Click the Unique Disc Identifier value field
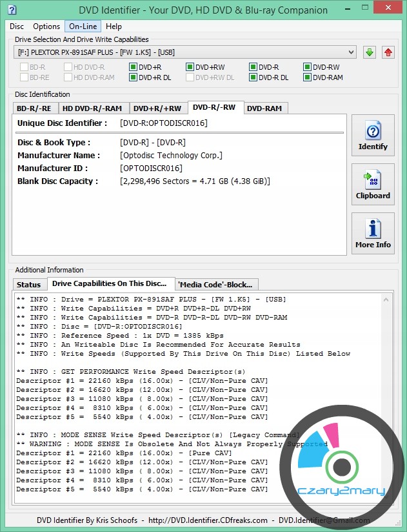The height and width of the screenshot is (532, 407). click(164, 123)
